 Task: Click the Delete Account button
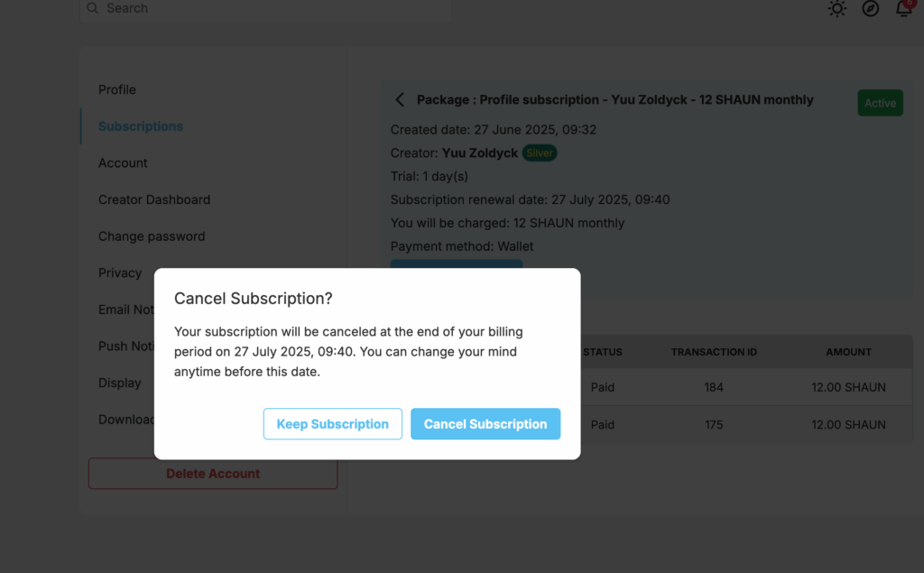tap(213, 474)
